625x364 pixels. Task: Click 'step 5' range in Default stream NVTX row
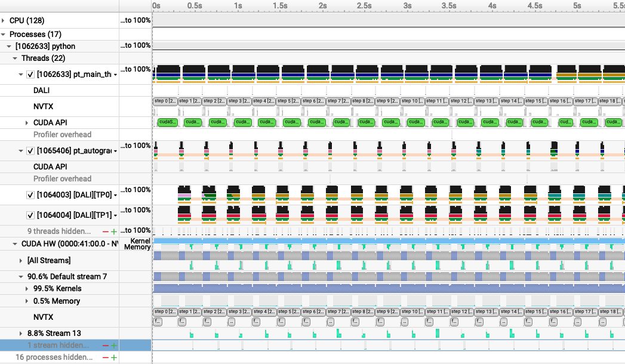[289, 311]
